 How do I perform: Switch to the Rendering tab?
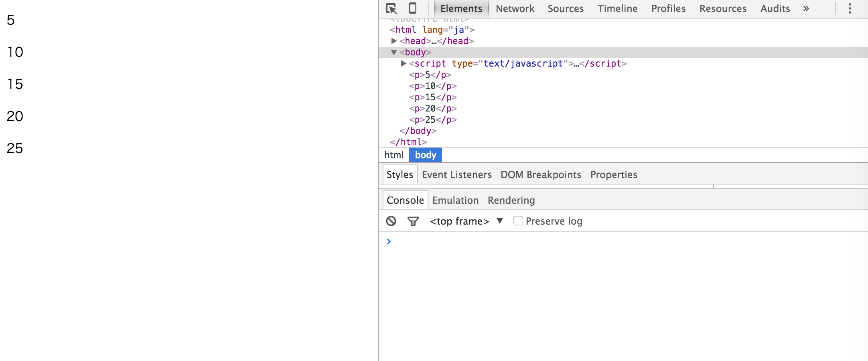[x=511, y=200]
